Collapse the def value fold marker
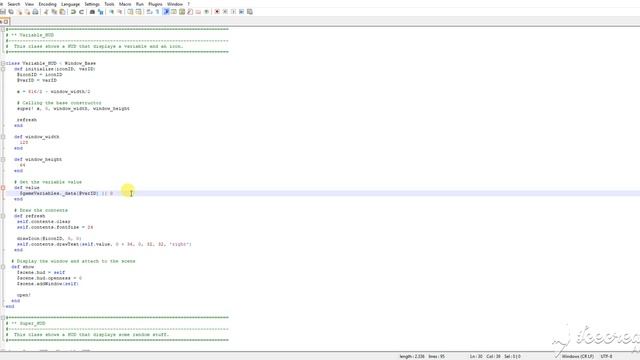 click(x=3, y=188)
